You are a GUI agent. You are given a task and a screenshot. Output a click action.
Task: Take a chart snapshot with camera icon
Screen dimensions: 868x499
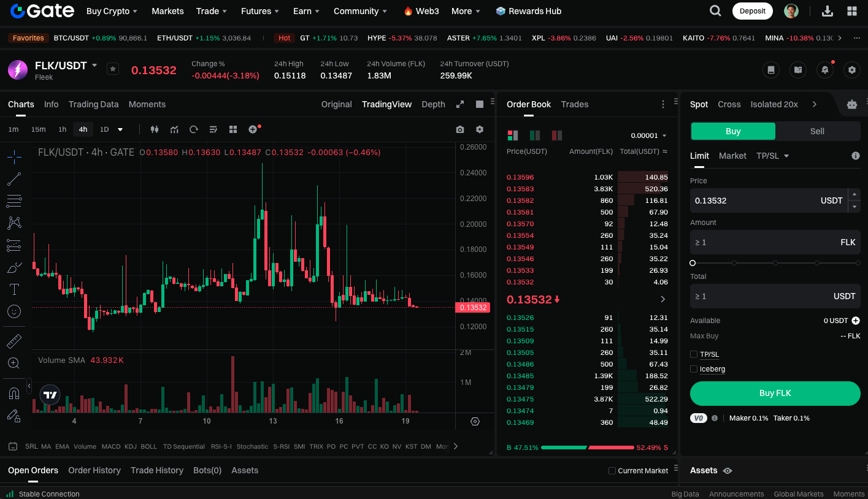460,129
